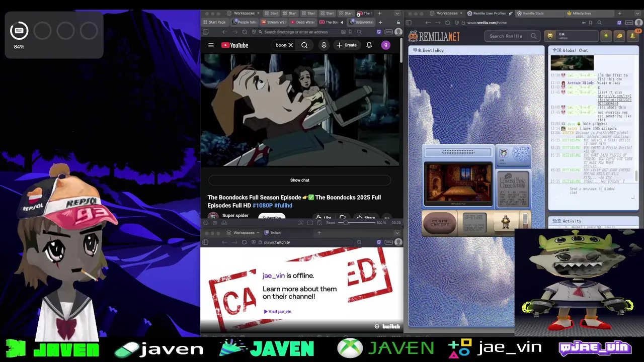Toggle the VPN badge in Twitch window toolbar

tap(388, 242)
